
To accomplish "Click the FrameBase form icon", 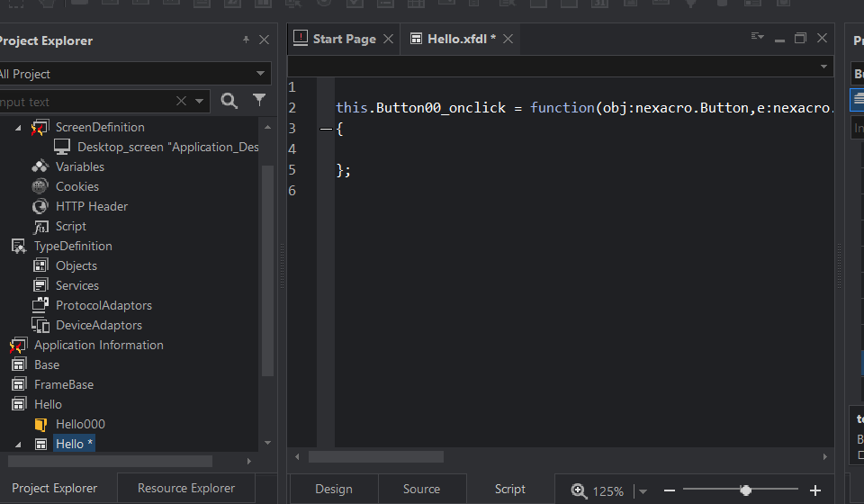I will (x=19, y=384).
